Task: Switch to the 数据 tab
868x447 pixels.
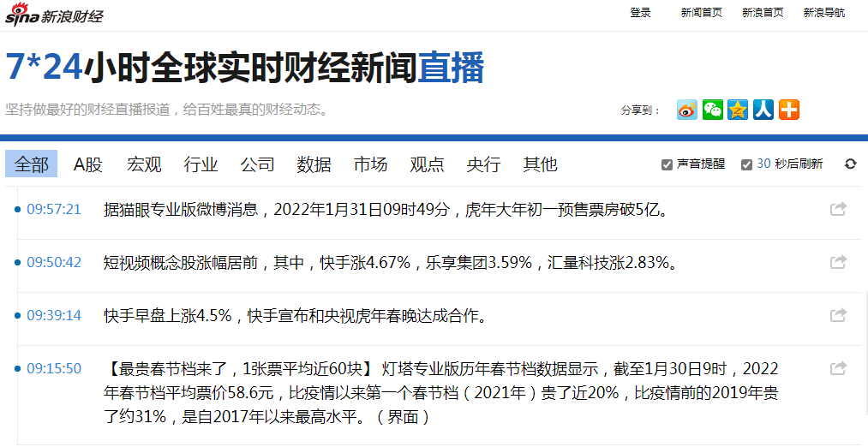Action: click(x=314, y=164)
